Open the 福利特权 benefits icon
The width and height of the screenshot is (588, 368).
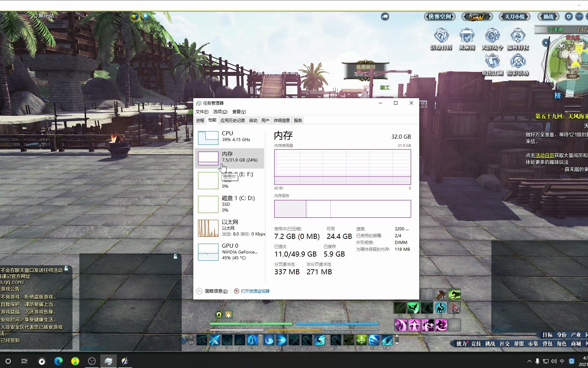tap(518, 39)
